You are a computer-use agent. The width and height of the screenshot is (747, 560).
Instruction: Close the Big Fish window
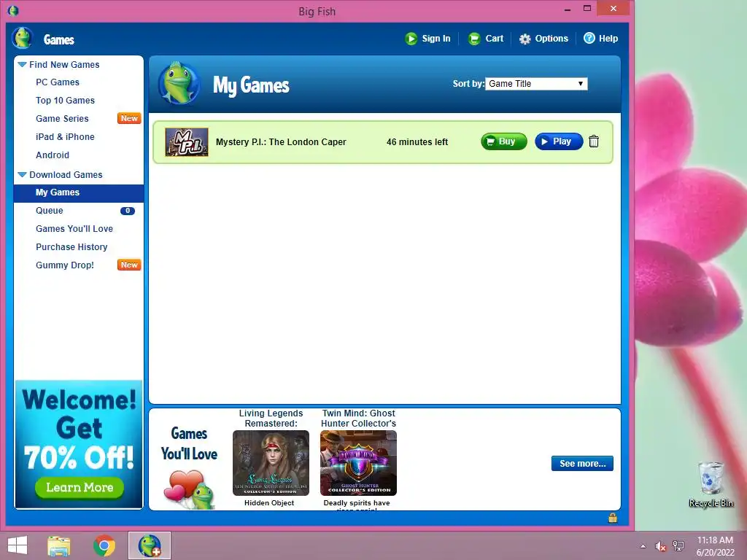(x=613, y=9)
